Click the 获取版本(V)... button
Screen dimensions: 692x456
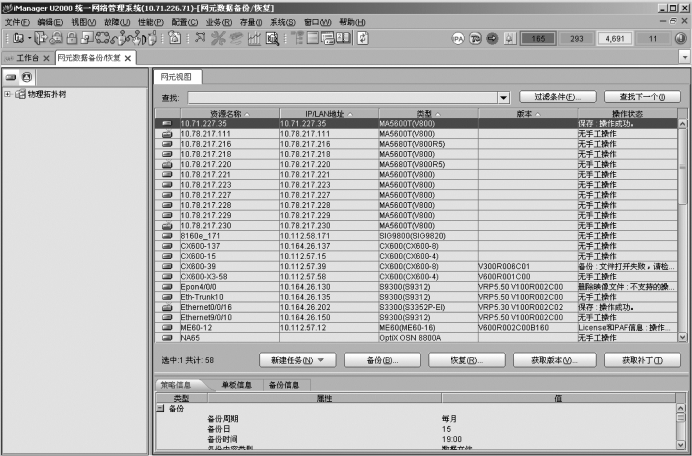(555, 360)
